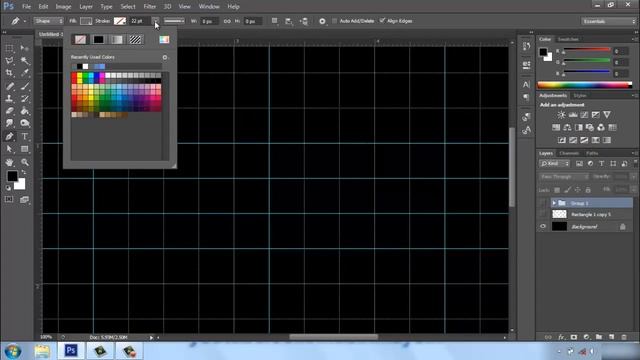Viewport: 640px width, 360px height.
Task: Open the stroke type line dropdown
Action: (x=174, y=21)
